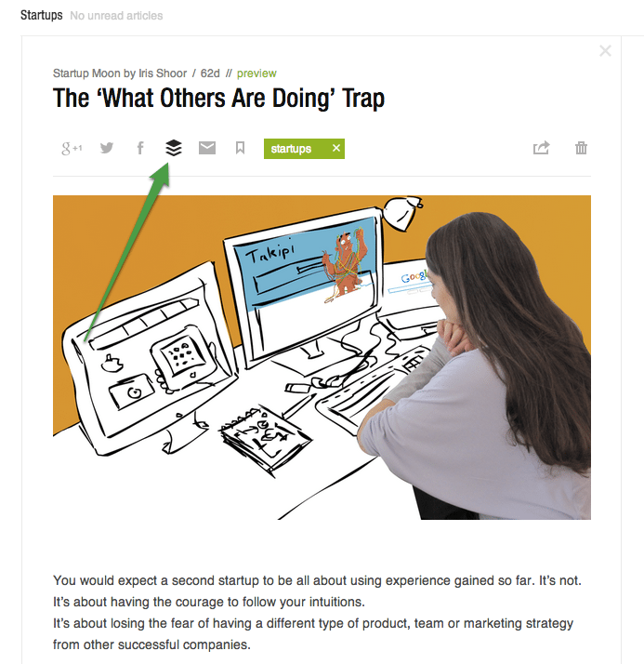The width and height of the screenshot is (644, 664).
Task: Open 'The What Others Are Doing Trap' title
Action: [x=218, y=99]
